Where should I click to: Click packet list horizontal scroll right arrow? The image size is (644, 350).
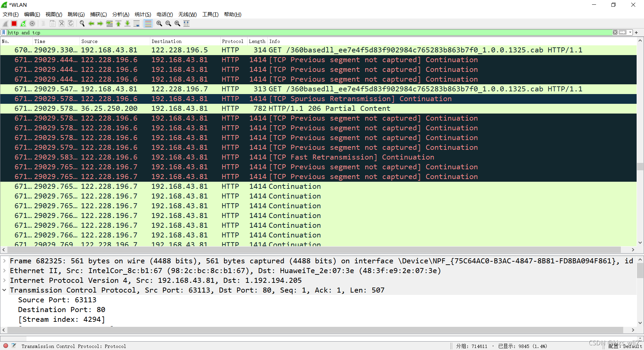(x=633, y=250)
